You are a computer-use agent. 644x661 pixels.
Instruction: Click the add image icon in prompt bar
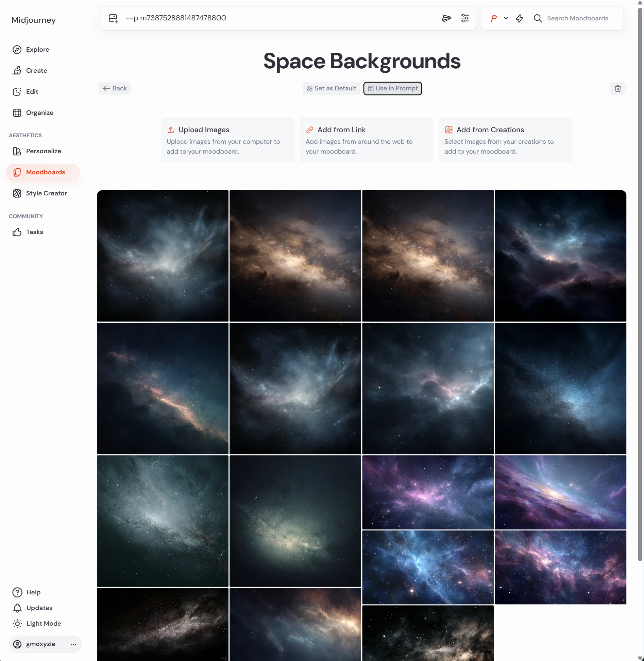tap(113, 18)
